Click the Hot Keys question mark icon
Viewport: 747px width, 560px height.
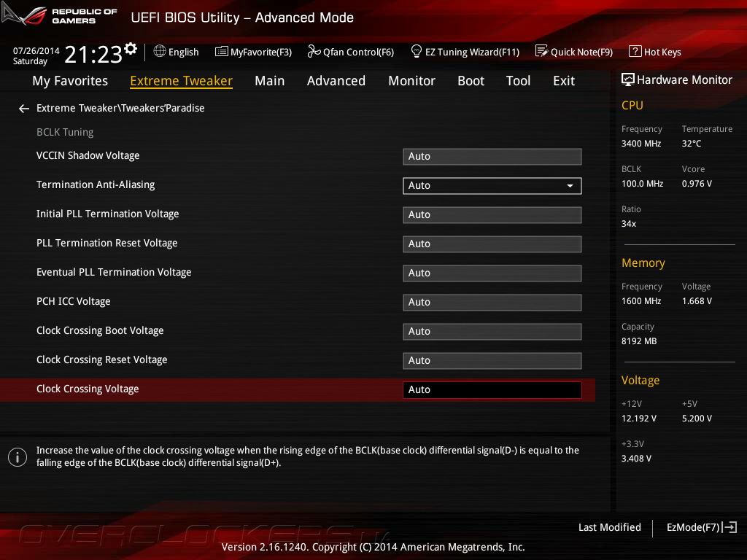pos(635,51)
